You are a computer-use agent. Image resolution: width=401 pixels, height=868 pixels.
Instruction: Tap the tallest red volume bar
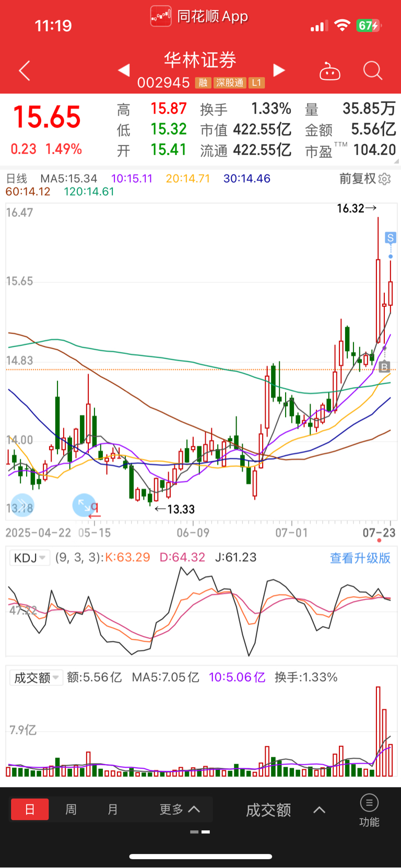click(x=378, y=731)
